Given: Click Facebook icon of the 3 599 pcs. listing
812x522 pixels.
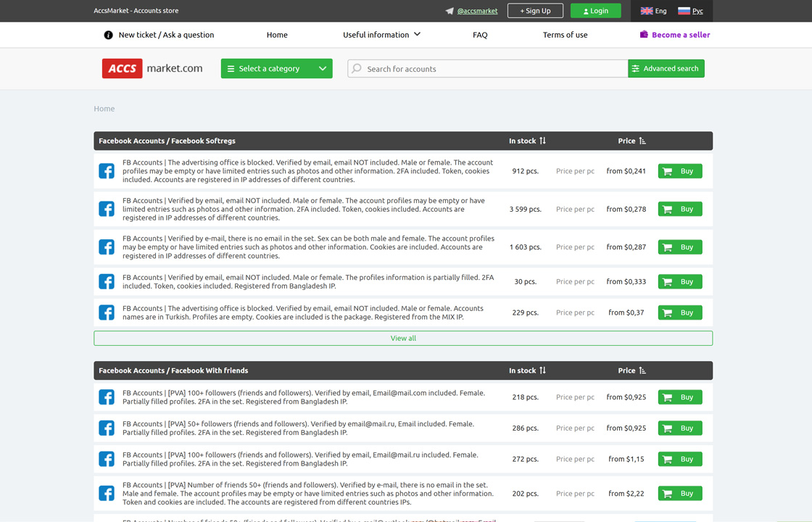Looking at the screenshot, I should click(107, 210).
